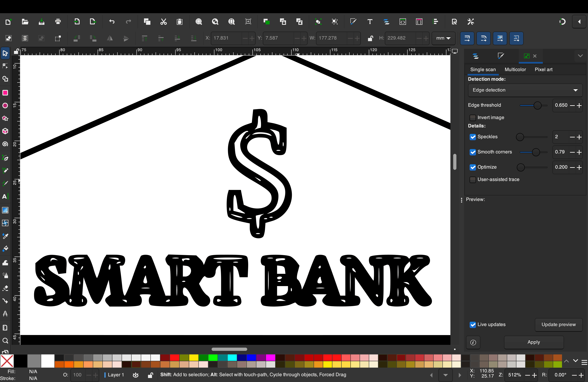Click the Undo arrow icon
This screenshot has width=588, height=382.
pos(112,22)
